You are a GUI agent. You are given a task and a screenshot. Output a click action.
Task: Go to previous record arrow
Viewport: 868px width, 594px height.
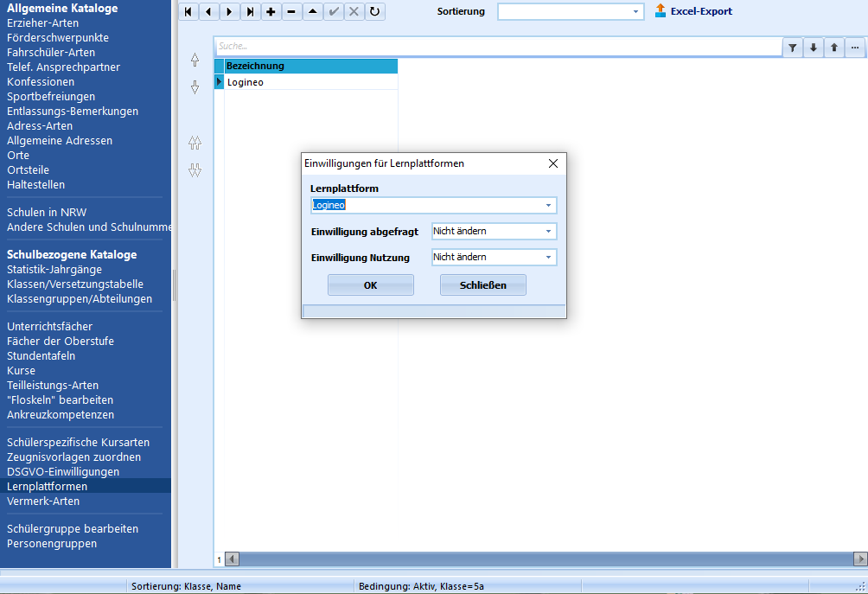click(208, 11)
